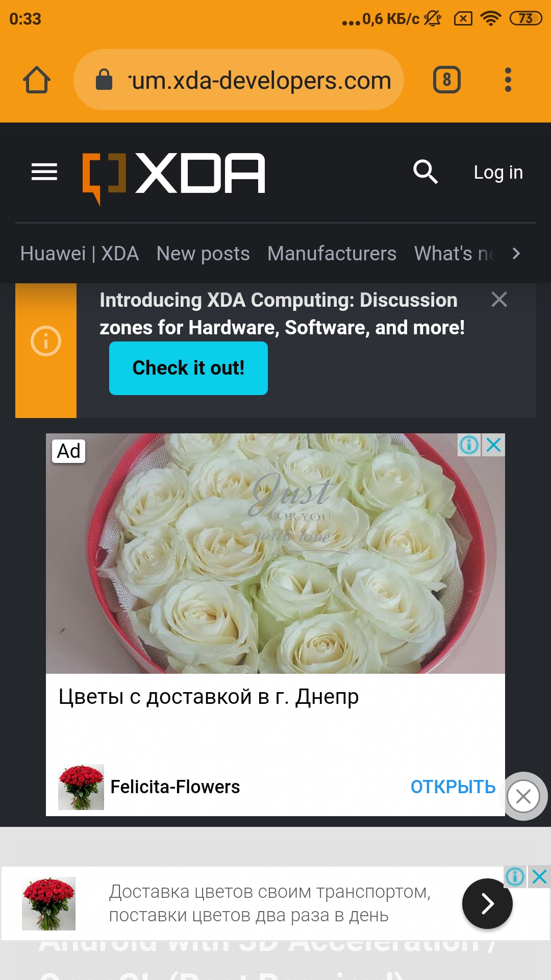Viewport: 551px width, 980px height.
Task: Select the Manufacturers tab
Action: click(x=332, y=254)
